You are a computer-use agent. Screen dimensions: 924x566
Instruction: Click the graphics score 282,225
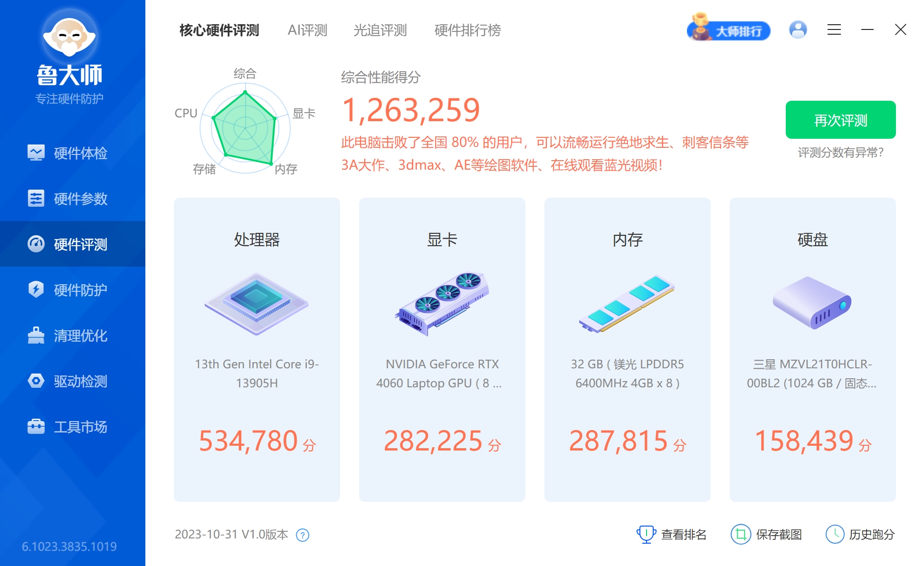(x=433, y=441)
